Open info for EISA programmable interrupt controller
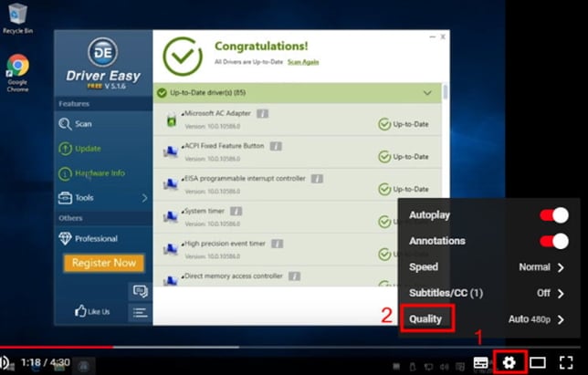 tap(317, 179)
